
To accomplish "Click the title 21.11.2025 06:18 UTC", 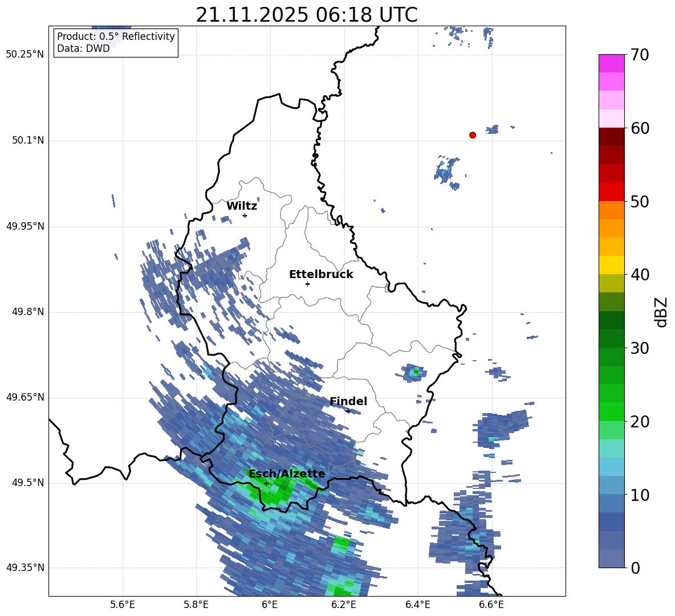I will click(307, 15).
